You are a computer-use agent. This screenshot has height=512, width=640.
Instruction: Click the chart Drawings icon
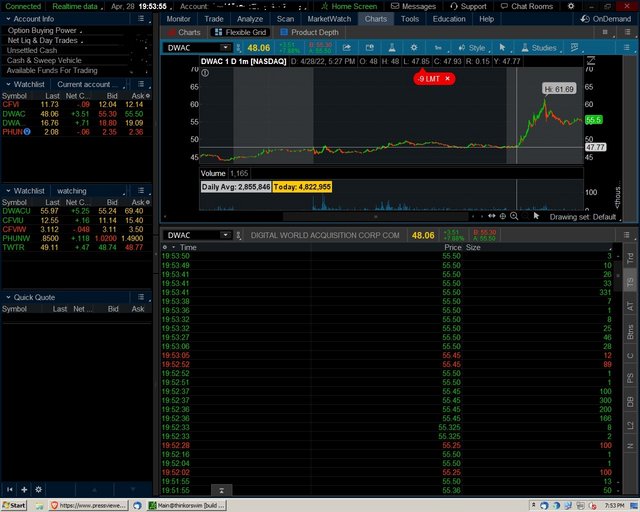coord(574,48)
